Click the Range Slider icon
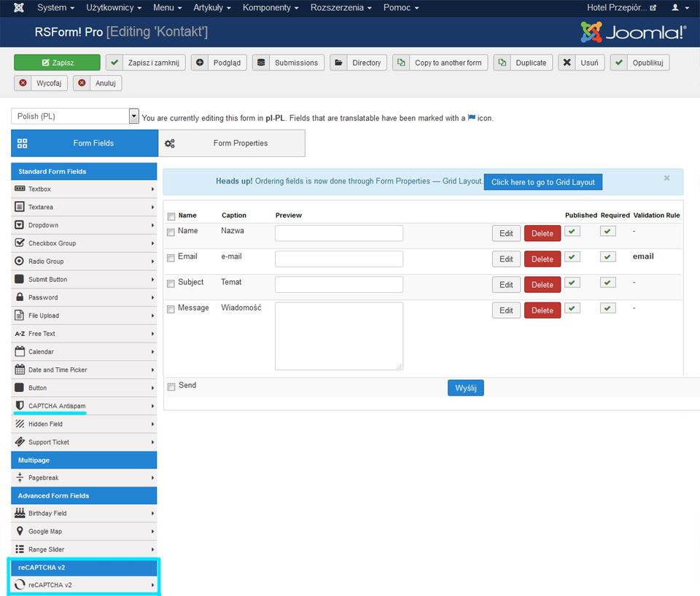The width and height of the screenshot is (700, 596). [x=20, y=549]
